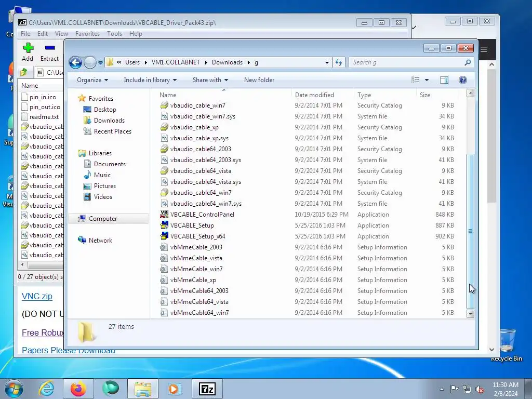The width and height of the screenshot is (532, 399).
Task: Go back using the Explorer back arrow
Action: click(x=75, y=62)
